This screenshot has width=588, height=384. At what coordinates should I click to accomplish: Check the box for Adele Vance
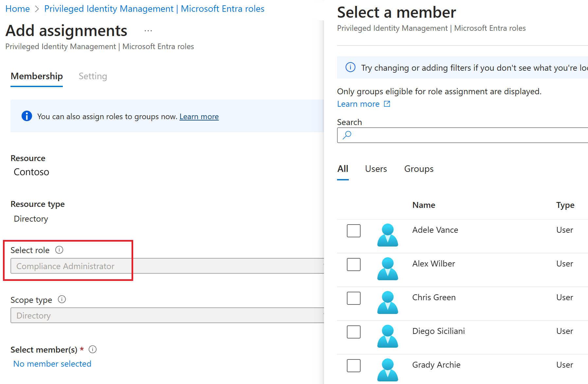point(354,231)
